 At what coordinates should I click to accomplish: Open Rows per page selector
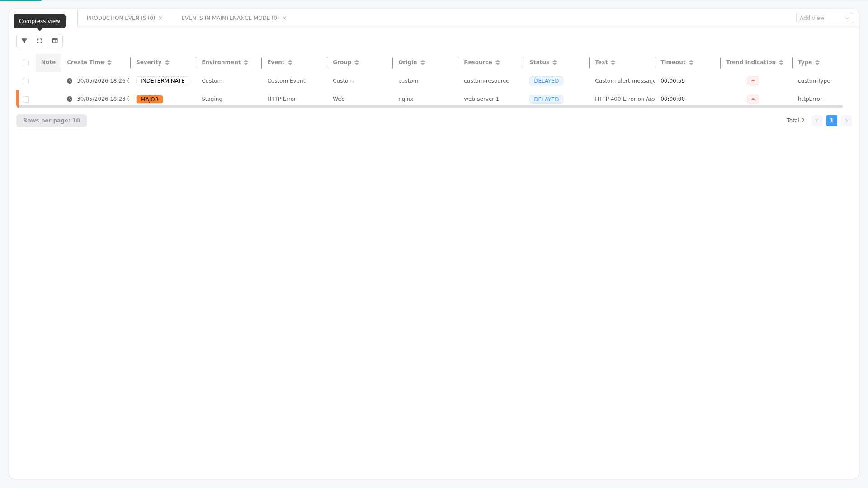click(x=52, y=121)
